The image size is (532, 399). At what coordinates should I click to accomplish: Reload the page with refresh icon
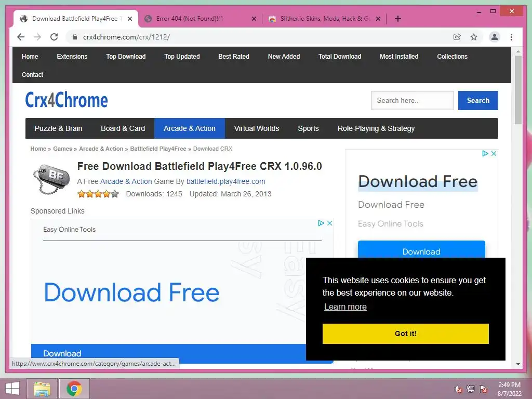(54, 37)
